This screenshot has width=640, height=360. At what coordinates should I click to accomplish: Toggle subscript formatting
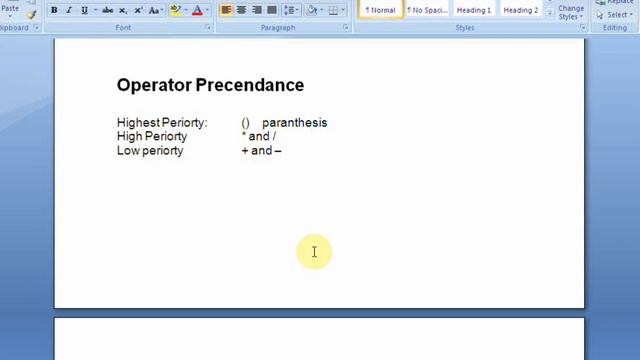(x=123, y=10)
